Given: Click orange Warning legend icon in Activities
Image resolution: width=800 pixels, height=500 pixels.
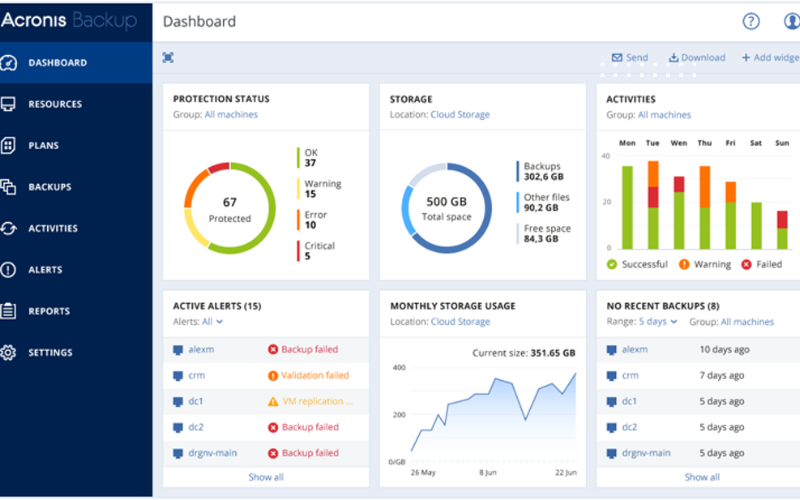Looking at the screenshot, I should (684, 264).
